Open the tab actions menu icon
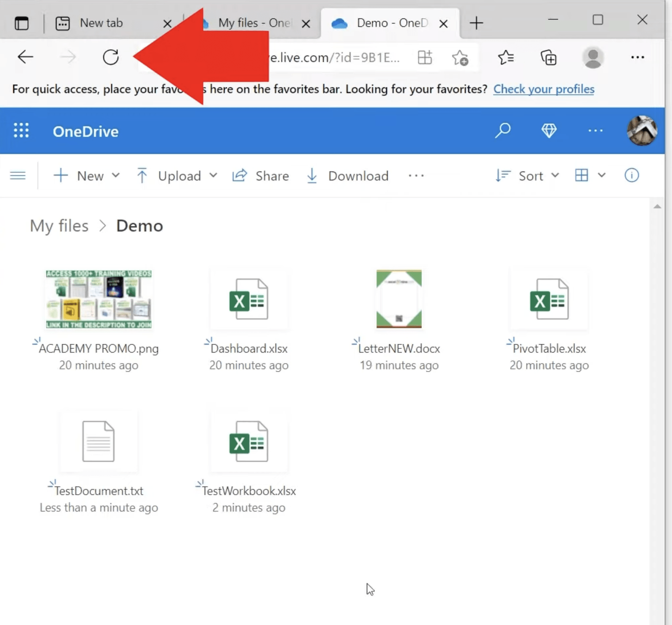 [x=21, y=23]
